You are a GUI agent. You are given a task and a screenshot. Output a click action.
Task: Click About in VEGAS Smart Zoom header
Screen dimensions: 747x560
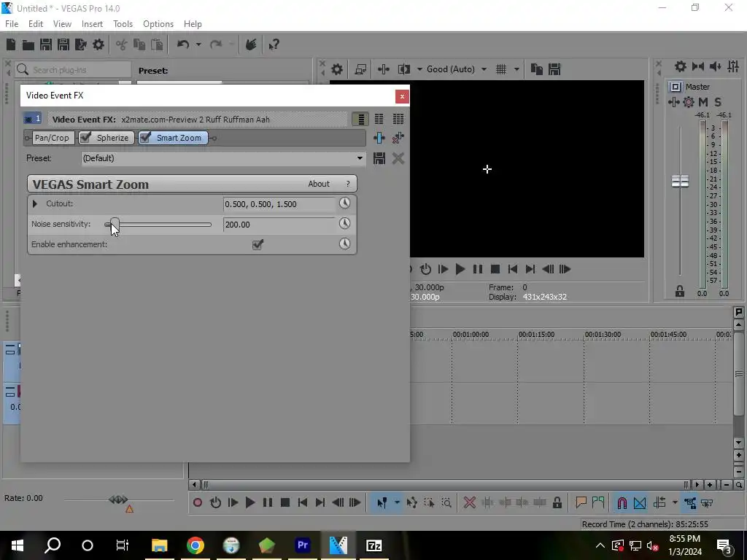click(x=319, y=184)
